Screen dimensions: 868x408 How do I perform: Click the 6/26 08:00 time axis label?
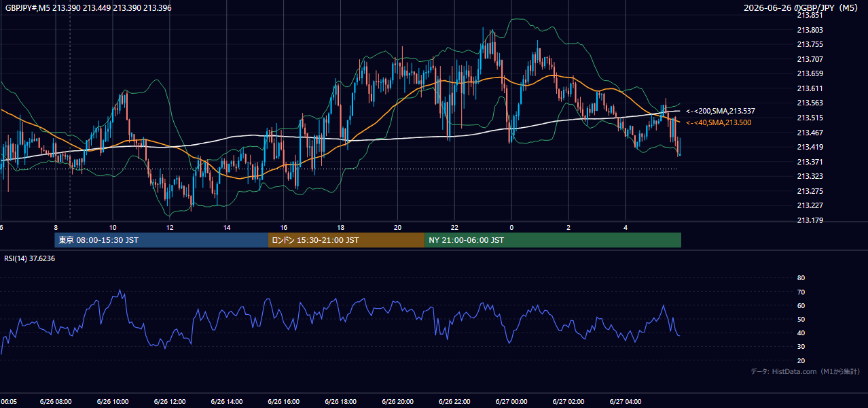click(x=56, y=402)
